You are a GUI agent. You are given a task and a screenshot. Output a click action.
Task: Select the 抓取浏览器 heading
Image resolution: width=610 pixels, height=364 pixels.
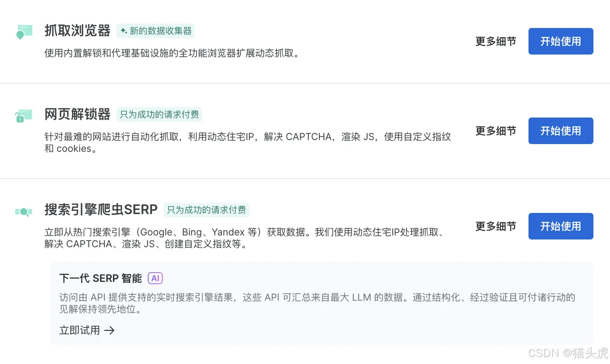tap(78, 31)
